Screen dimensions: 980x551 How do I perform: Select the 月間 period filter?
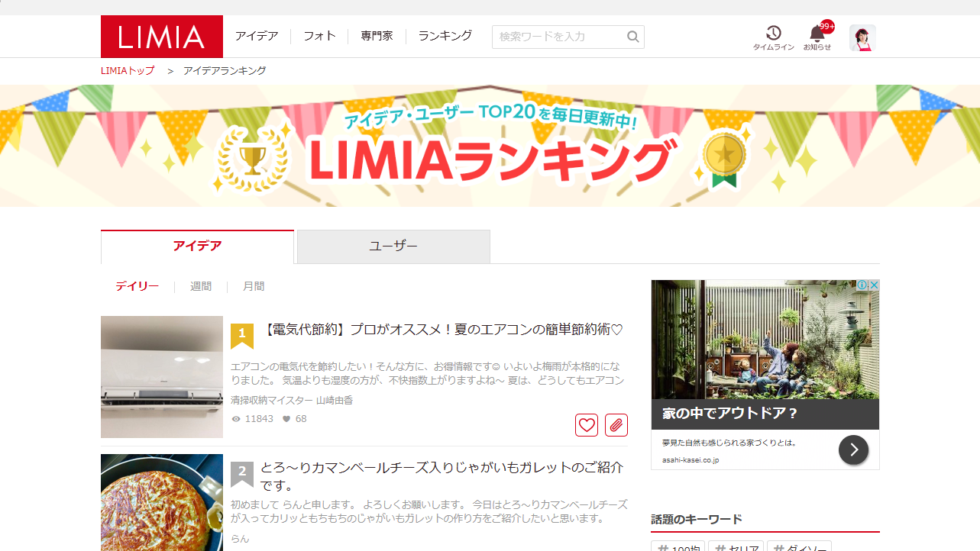[254, 287]
